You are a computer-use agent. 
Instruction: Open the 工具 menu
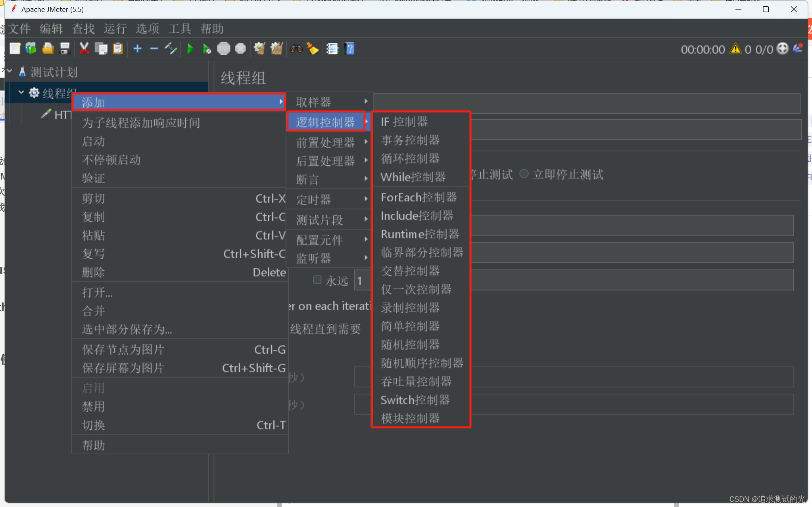(180, 29)
